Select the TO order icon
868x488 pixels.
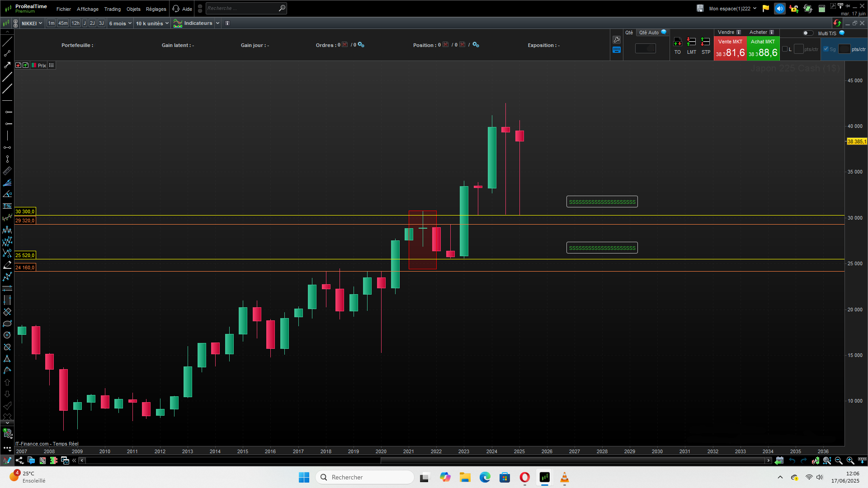coord(677,43)
